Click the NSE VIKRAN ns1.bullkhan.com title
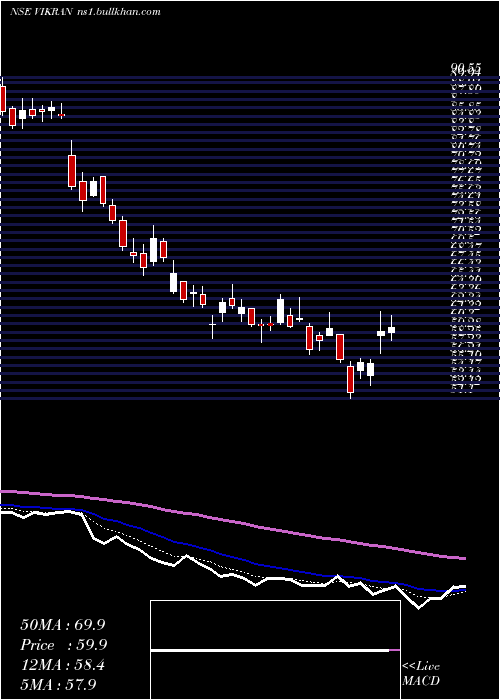 pos(85,12)
